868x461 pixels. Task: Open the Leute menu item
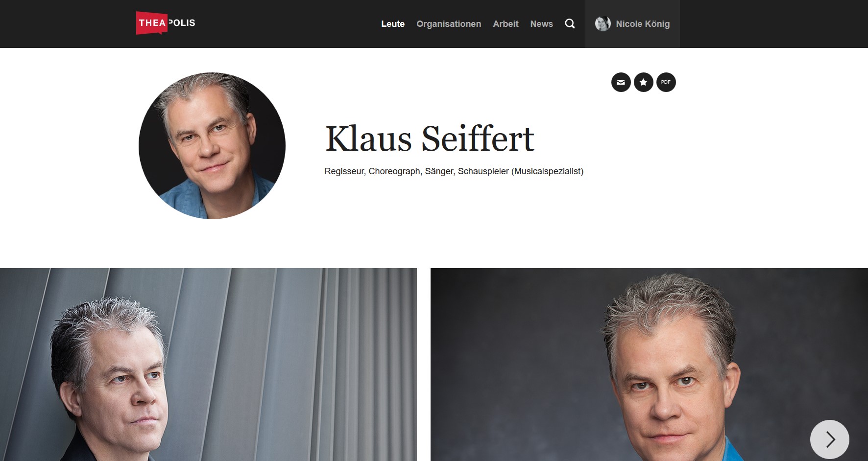click(x=393, y=23)
